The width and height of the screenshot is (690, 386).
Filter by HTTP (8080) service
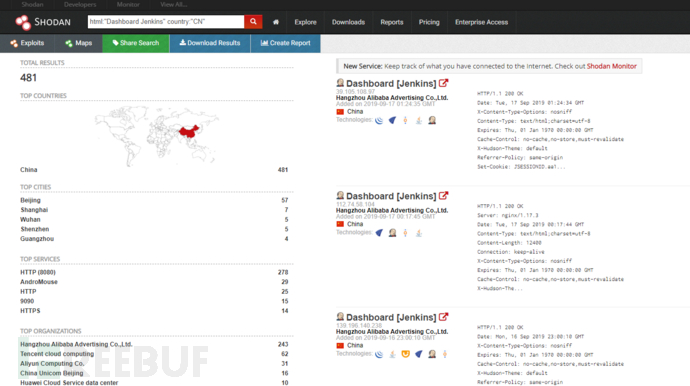38,272
